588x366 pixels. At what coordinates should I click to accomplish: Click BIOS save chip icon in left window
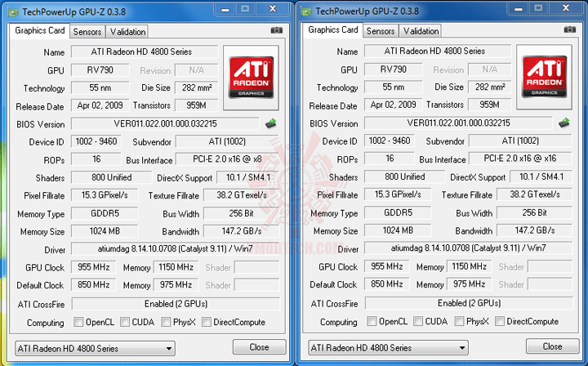tap(271, 123)
